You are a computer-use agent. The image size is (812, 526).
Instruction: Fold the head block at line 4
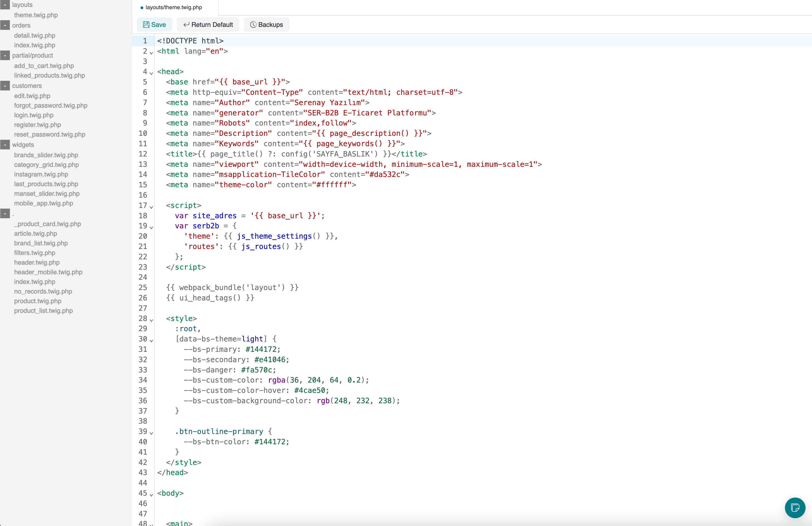[151, 73]
